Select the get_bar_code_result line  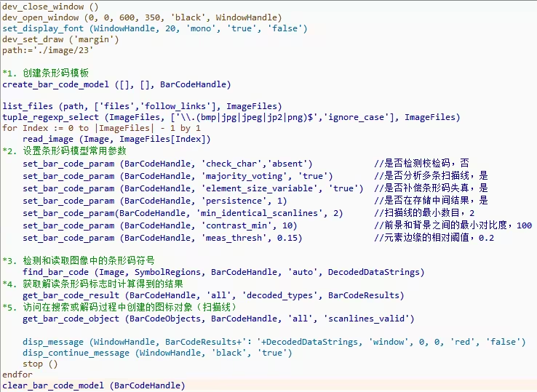click(213, 295)
